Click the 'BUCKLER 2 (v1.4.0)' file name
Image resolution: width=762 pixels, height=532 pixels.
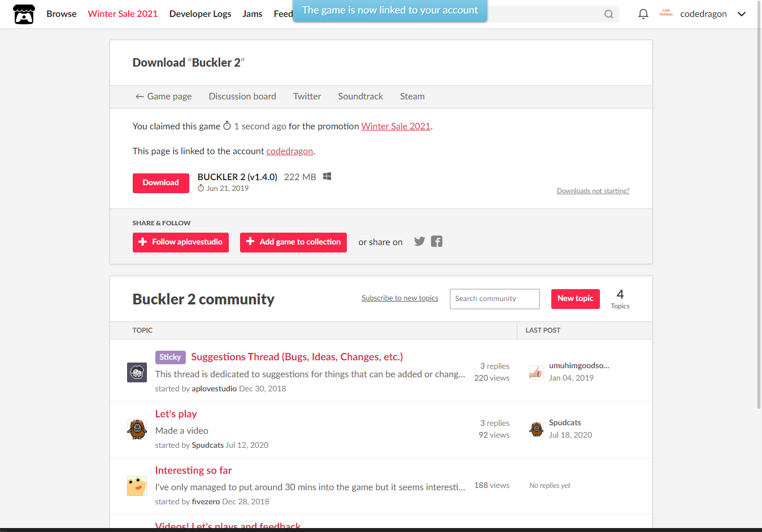pyautogui.click(x=237, y=177)
